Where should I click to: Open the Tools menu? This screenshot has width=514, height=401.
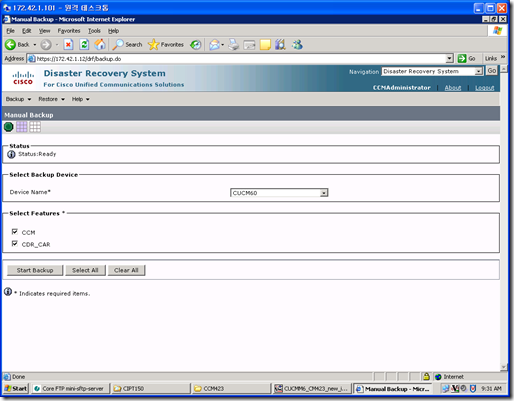[94, 31]
